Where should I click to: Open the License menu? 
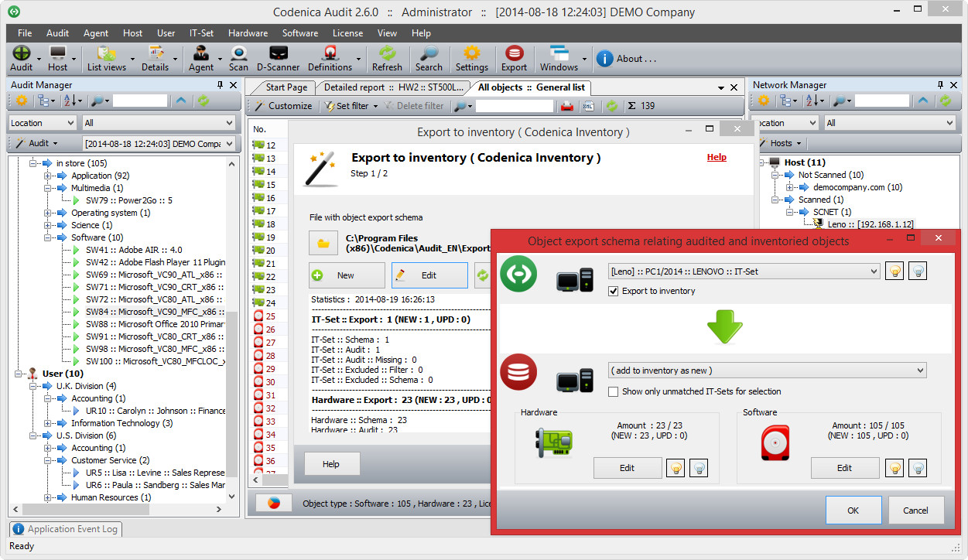tap(347, 33)
